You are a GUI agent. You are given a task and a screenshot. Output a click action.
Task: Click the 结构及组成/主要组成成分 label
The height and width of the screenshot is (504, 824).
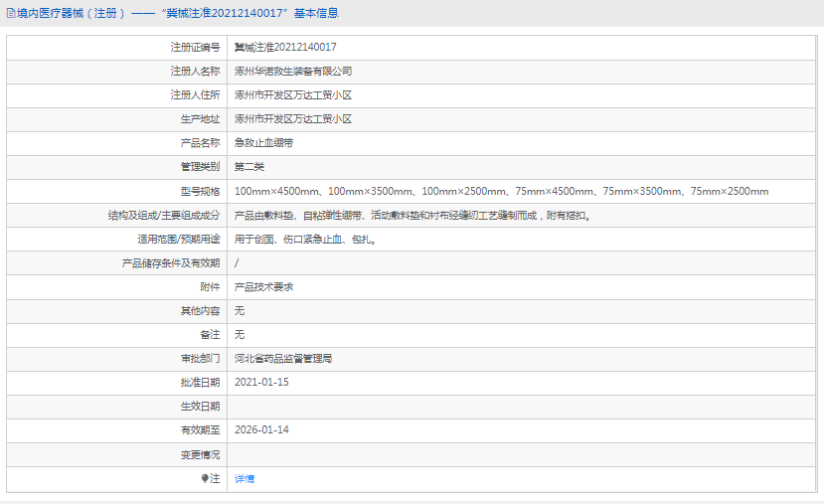point(164,216)
